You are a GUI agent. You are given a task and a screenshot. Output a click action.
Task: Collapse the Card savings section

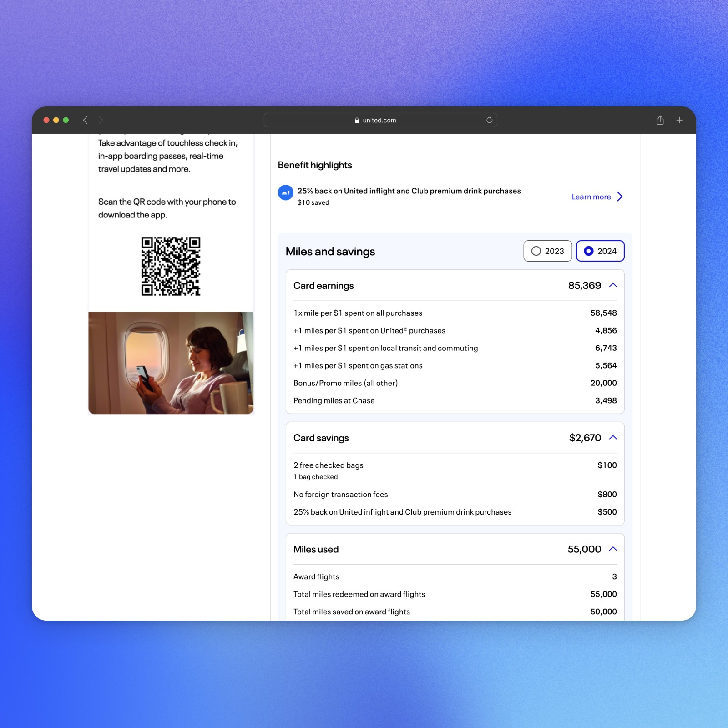click(x=613, y=437)
